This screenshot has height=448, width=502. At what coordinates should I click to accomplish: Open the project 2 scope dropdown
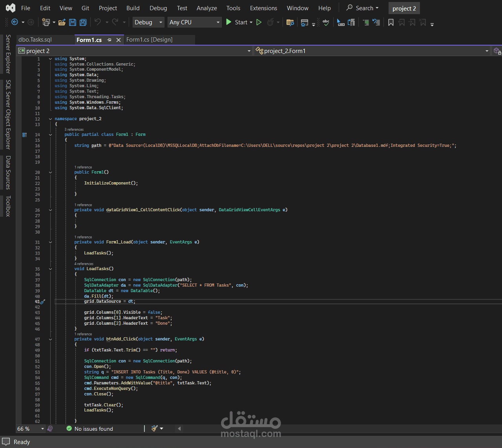click(134, 51)
